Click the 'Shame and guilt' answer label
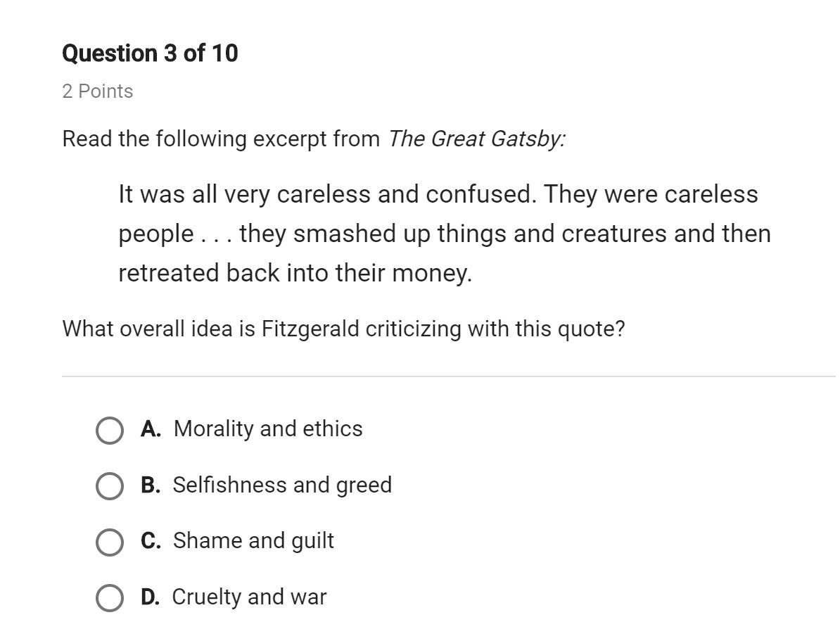The width and height of the screenshot is (840, 641). coord(253,541)
